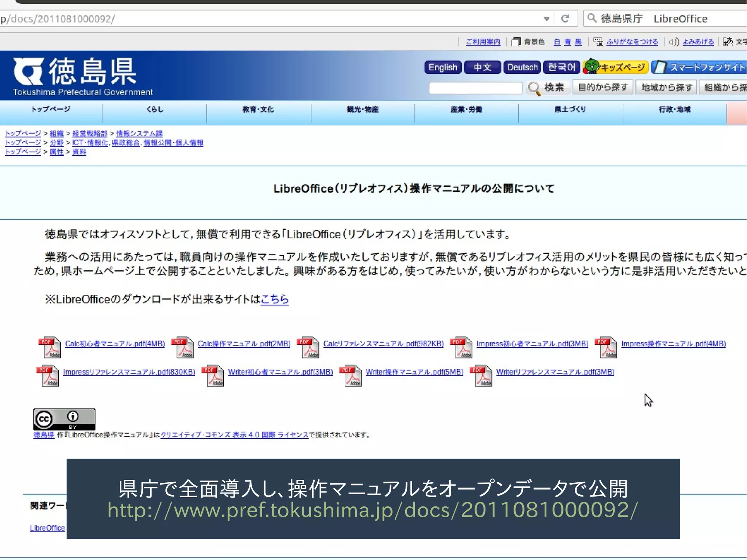
Task: Click the 目的から探す button
Action: pos(603,87)
